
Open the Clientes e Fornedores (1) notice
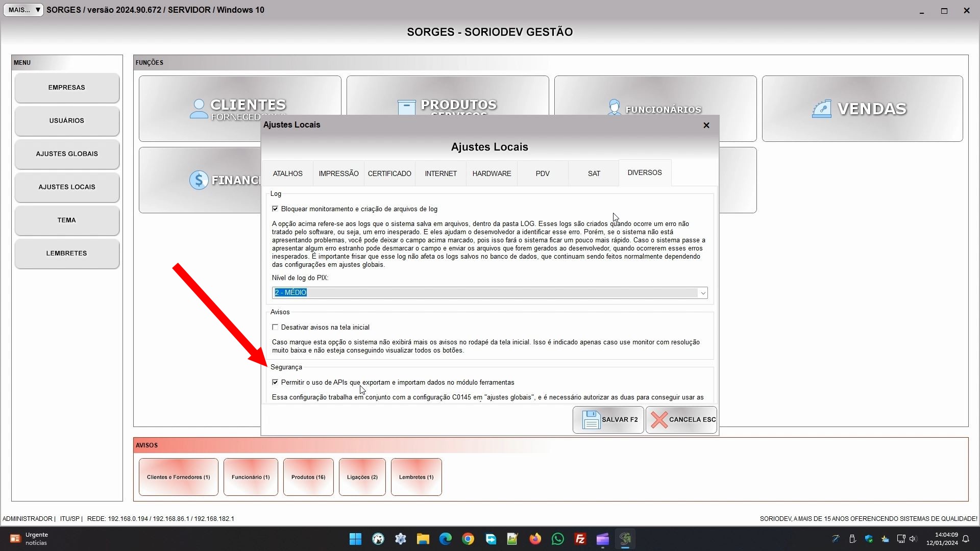[179, 477]
